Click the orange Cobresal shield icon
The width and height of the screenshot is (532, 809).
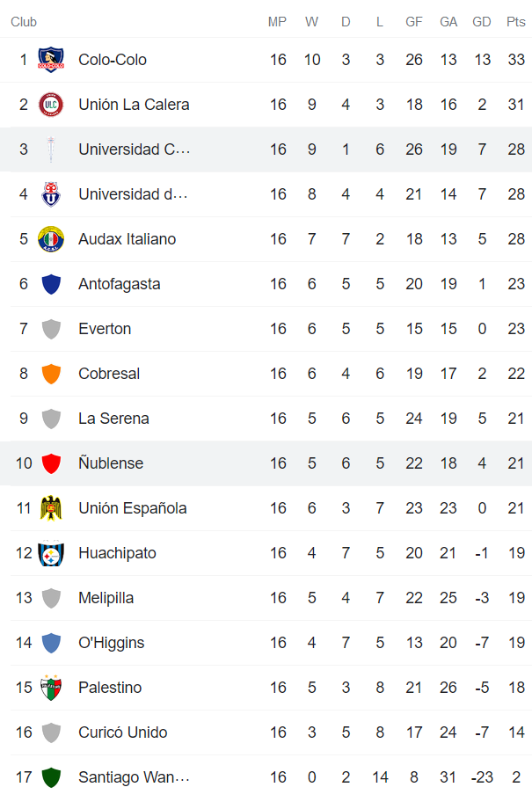point(51,374)
